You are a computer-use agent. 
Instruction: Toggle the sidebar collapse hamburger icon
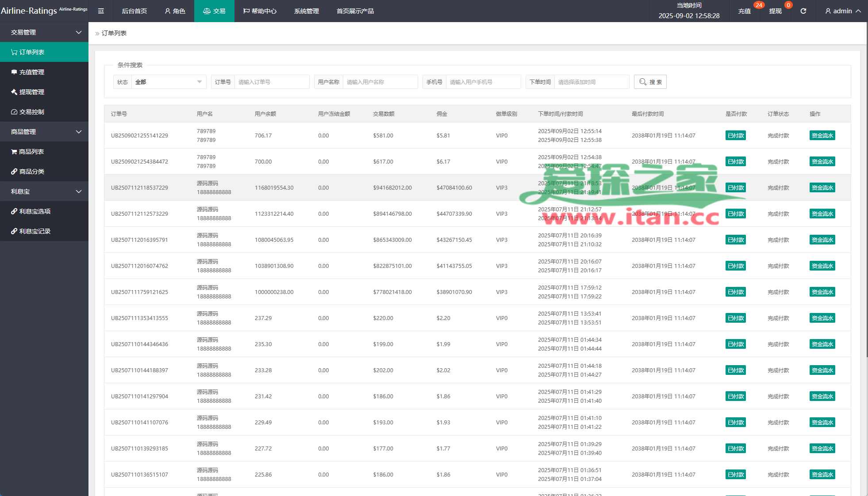click(101, 11)
